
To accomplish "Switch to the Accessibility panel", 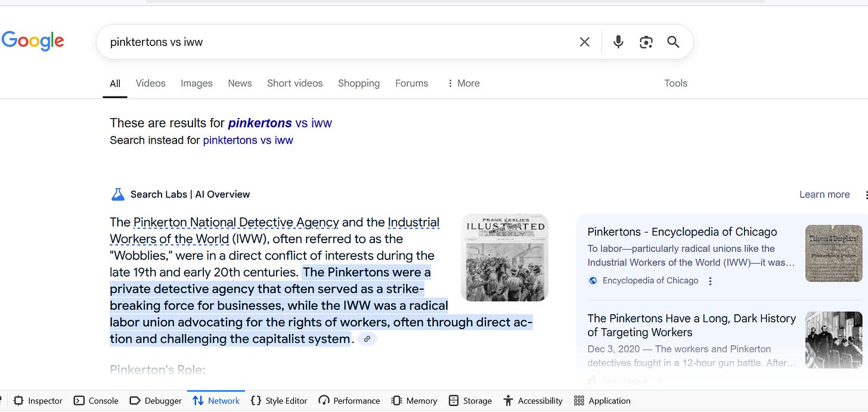I will 533,401.
